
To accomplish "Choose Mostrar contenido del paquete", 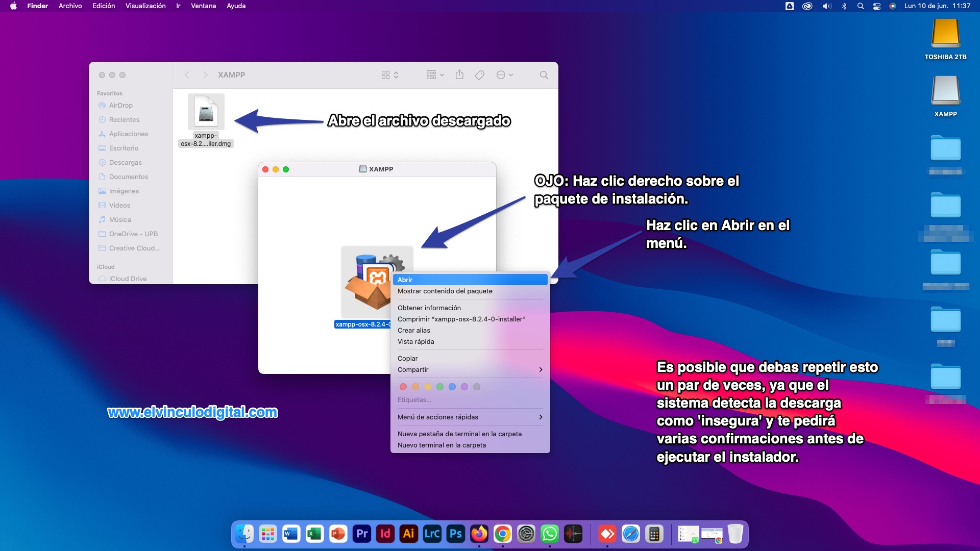I will [x=445, y=291].
